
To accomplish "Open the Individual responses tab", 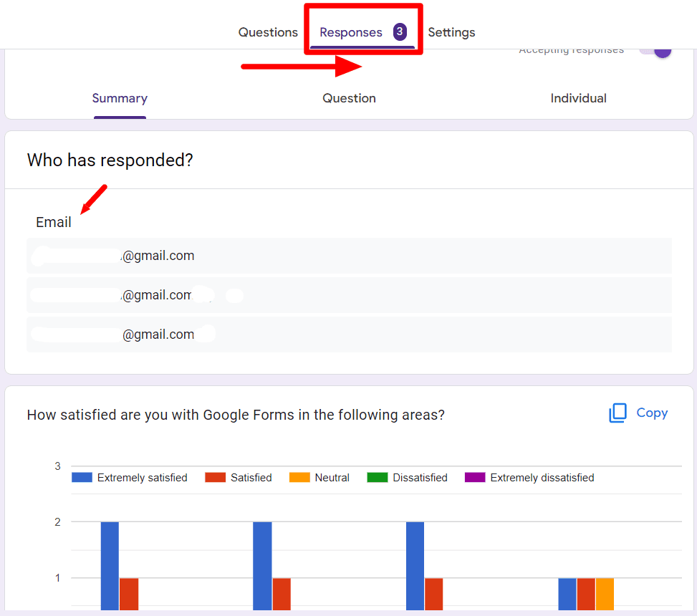I will (578, 98).
